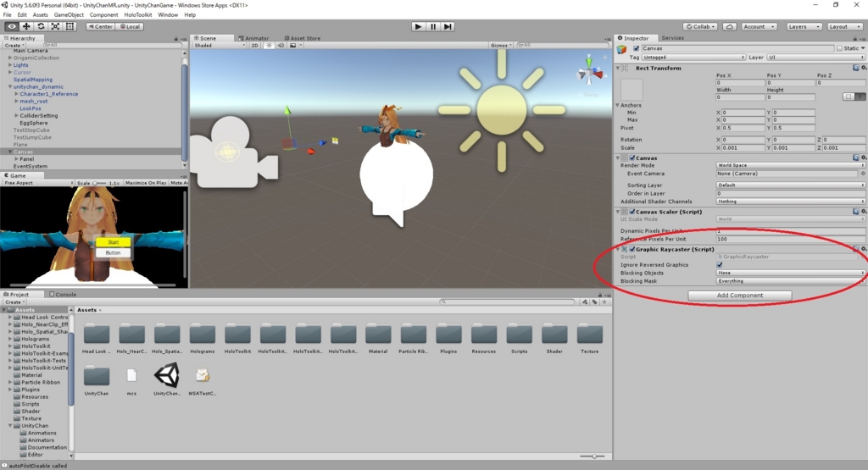The width and height of the screenshot is (868, 470).
Task: Adjust the Game view Scale slider
Action: [100, 182]
